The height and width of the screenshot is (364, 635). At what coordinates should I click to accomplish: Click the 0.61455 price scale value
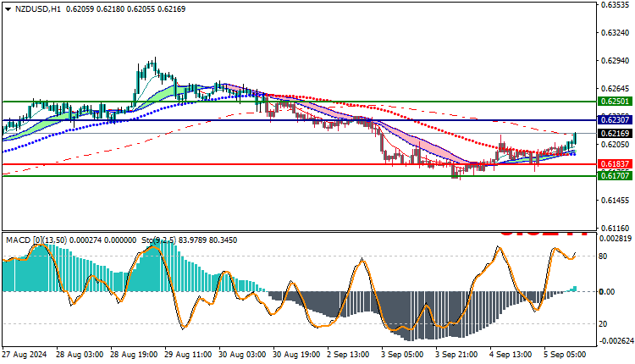(x=616, y=201)
